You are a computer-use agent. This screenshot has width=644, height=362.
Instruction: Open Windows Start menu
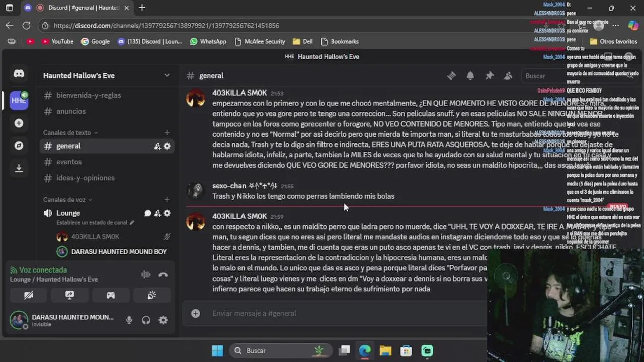pos(217,351)
